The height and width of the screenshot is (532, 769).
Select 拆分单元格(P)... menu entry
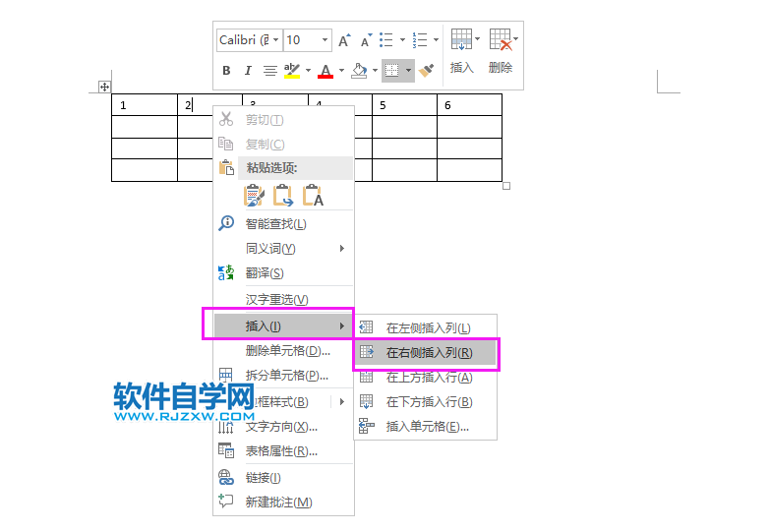(283, 376)
